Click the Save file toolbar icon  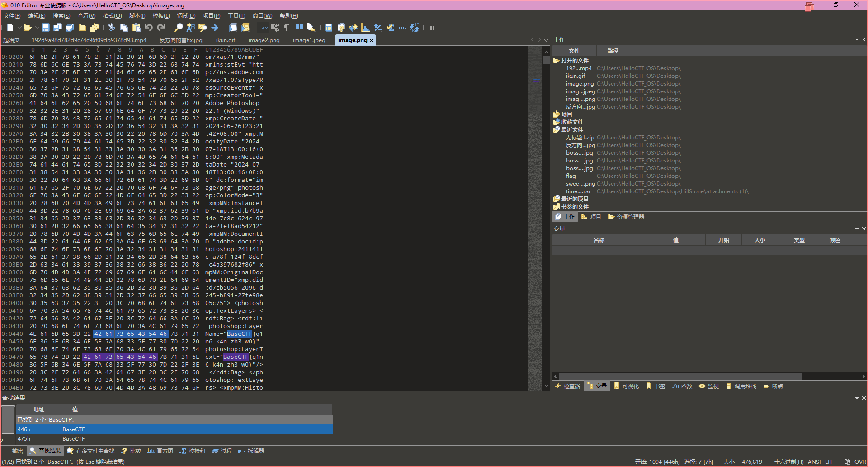coord(45,28)
